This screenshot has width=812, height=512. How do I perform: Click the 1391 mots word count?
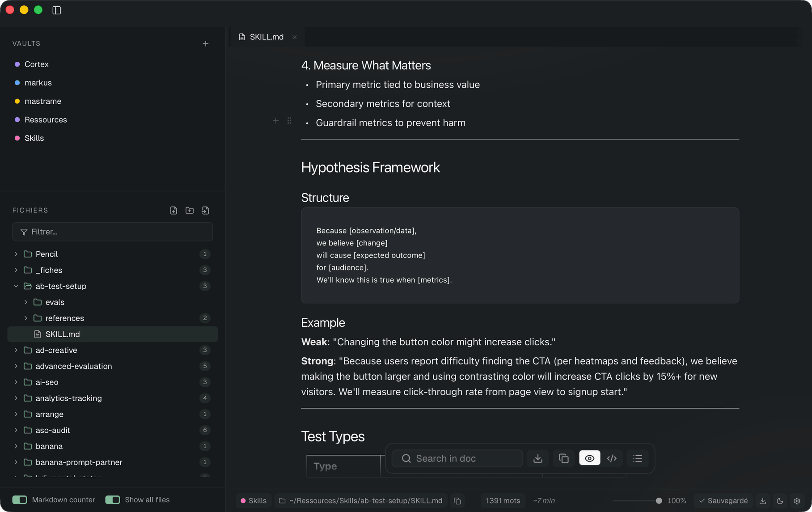click(x=503, y=501)
